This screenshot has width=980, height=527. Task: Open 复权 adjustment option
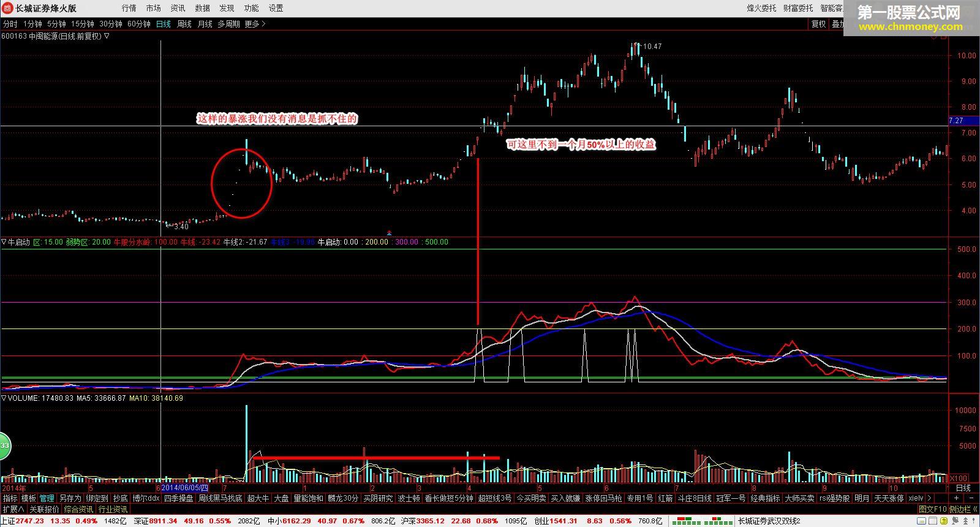(x=818, y=24)
